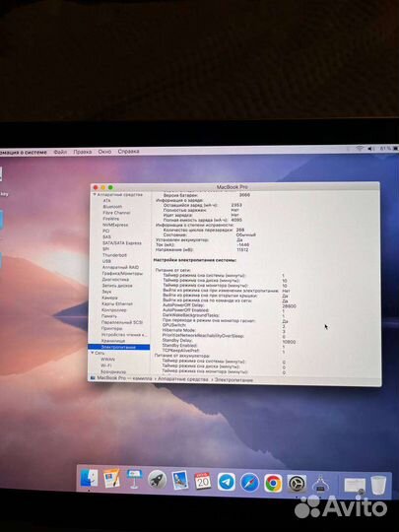
Task: Click MacBook Pro icon in path bar
Action: coord(93,377)
